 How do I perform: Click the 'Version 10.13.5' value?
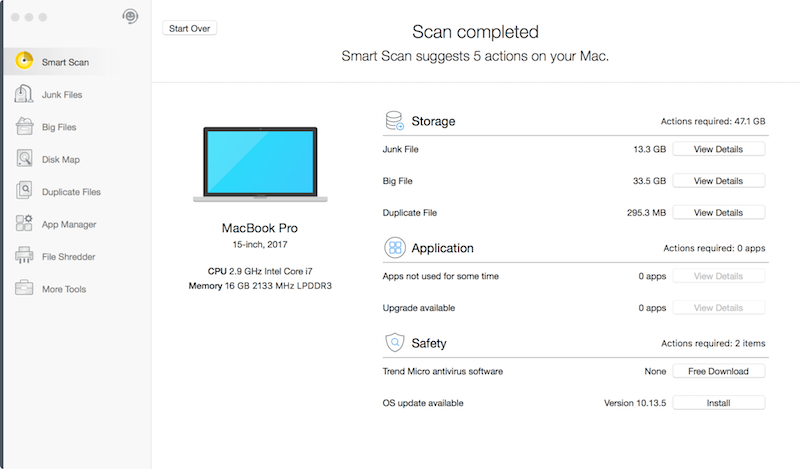coord(635,403)
